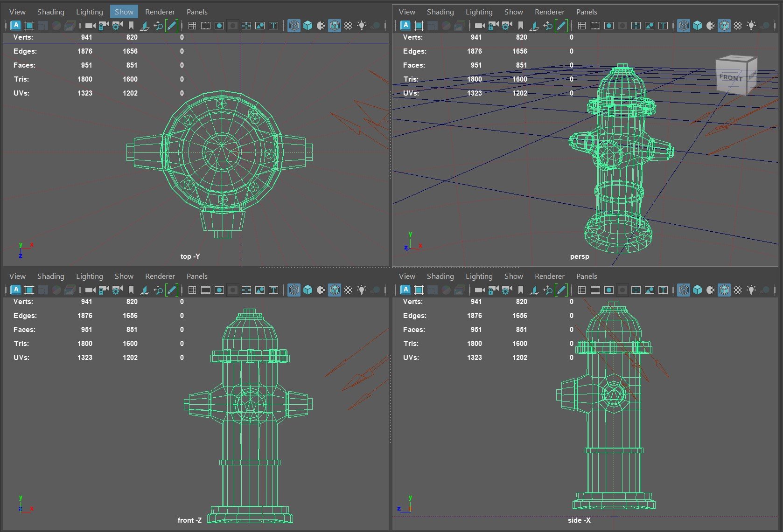Open Shading menu in top panel
Screen dimensions: 783x532
pos(51,12)
